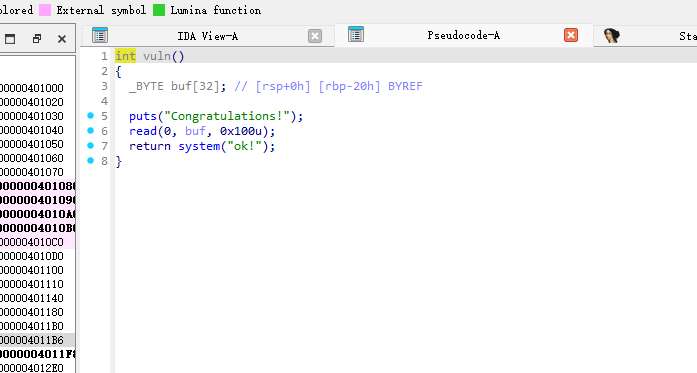Click the Pseudocode-A tab icon

click(356, 34)
